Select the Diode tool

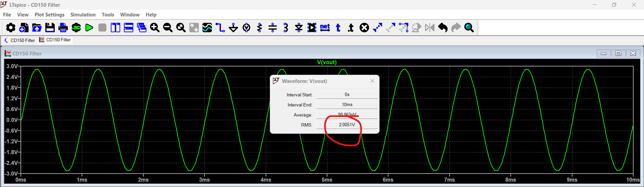tap(299, 28)
